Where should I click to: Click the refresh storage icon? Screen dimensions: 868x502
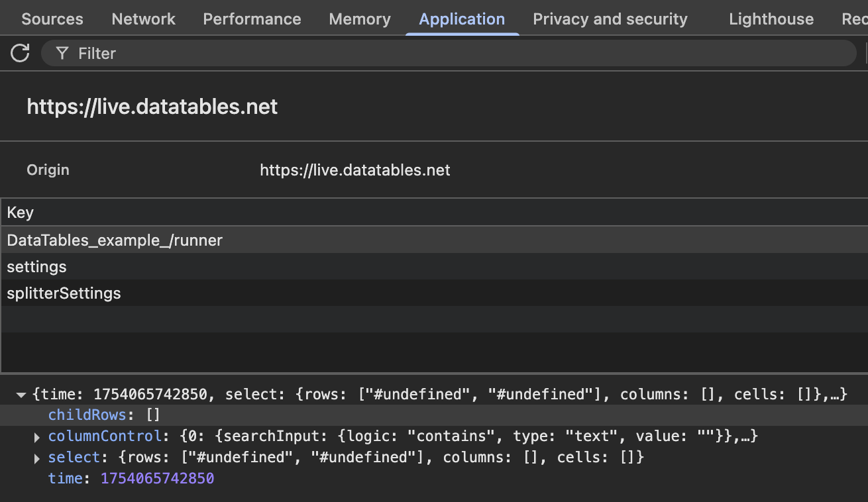tap(20, 53)
